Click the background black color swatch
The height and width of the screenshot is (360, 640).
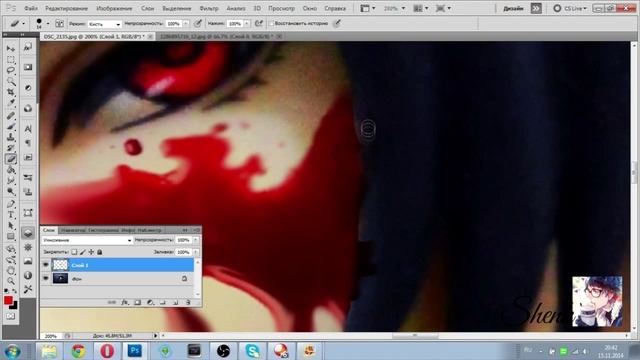click(14, 306)
